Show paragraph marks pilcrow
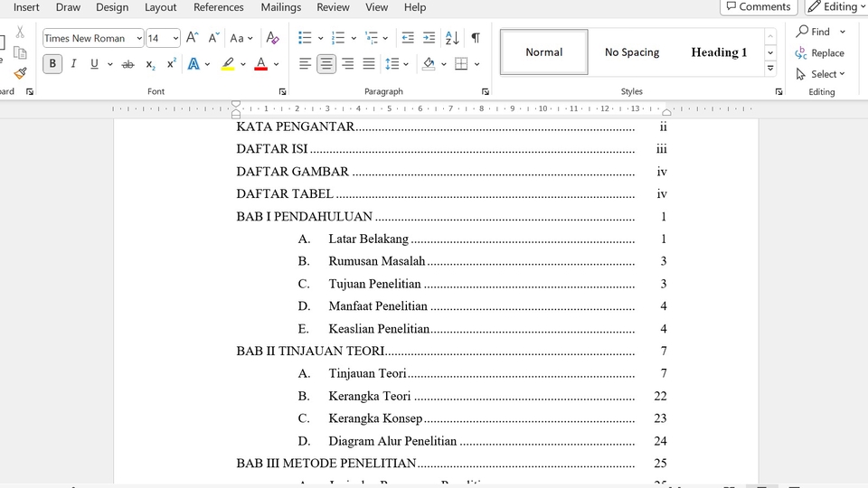868x488 pixels. [476, 38]
